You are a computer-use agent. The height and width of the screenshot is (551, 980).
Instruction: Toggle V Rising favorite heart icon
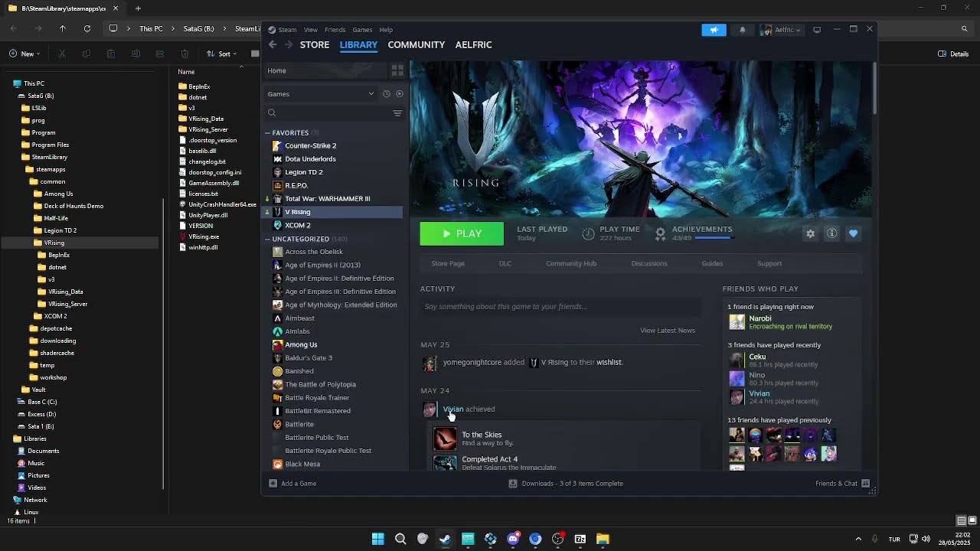coord(853,233)
